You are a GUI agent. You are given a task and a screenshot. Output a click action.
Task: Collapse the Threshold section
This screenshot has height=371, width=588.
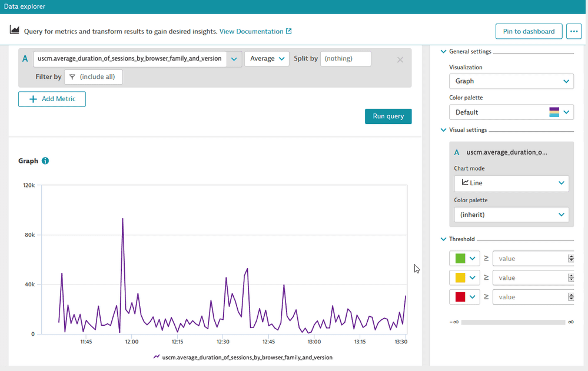443,239
